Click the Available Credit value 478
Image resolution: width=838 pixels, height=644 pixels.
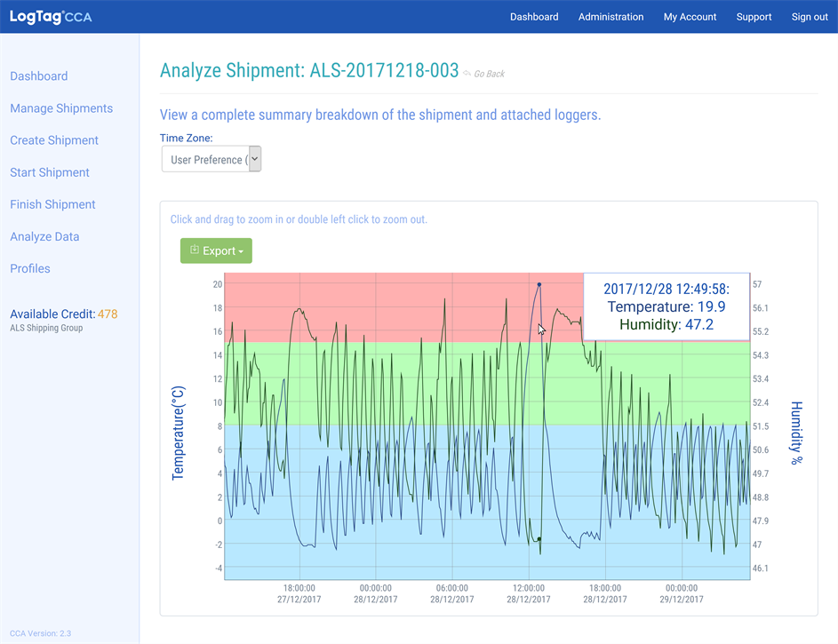pos(108,314)
